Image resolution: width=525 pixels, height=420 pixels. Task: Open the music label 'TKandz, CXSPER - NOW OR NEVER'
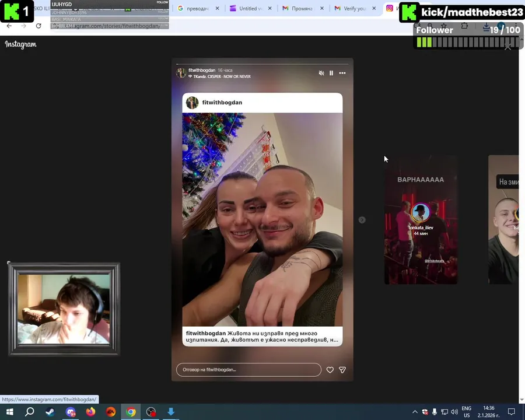pos(222,76)
